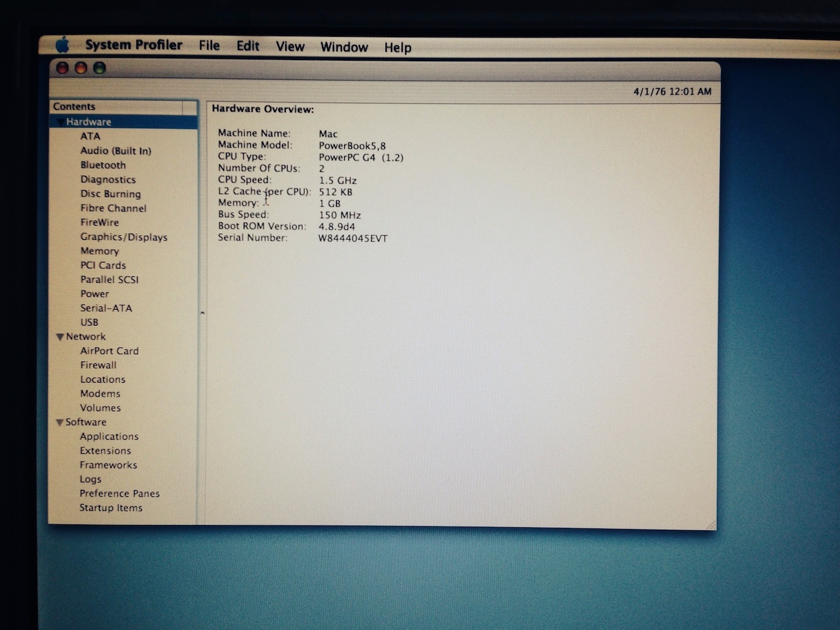
Task: Select Modems entry
Action: (x=100, y=394)
